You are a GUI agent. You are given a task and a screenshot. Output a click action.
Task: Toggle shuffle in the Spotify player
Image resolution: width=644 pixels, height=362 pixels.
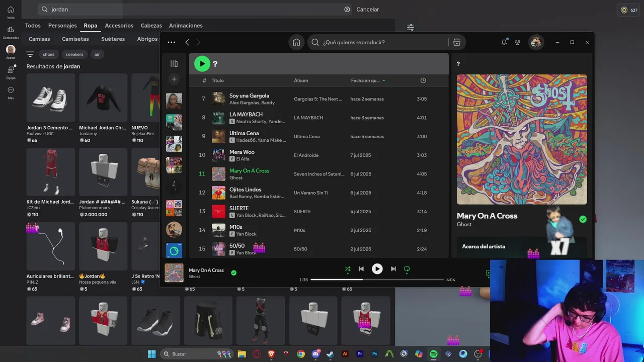[x=348, y=269]
